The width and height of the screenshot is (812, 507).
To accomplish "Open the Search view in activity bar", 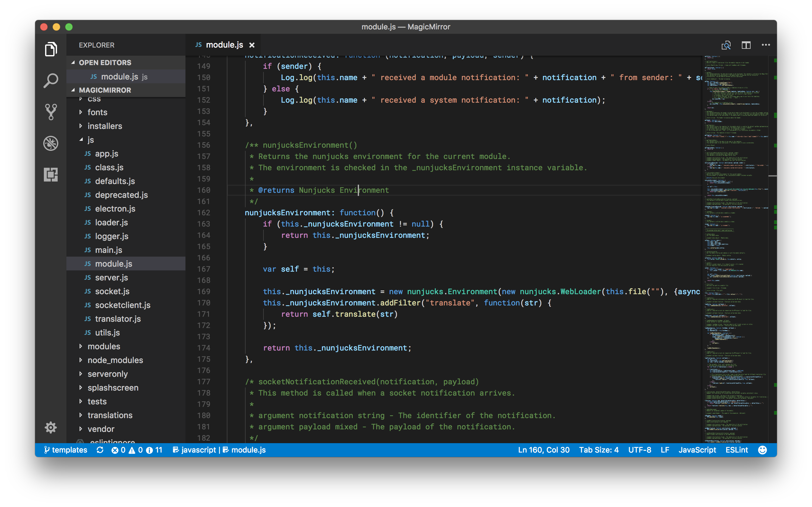I will 51,80.
